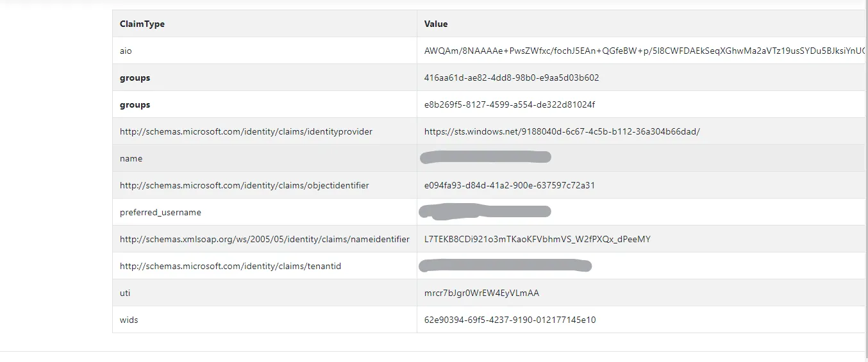
Task: Click the nameidentifier claim type URL
Action: pos(264,239)
